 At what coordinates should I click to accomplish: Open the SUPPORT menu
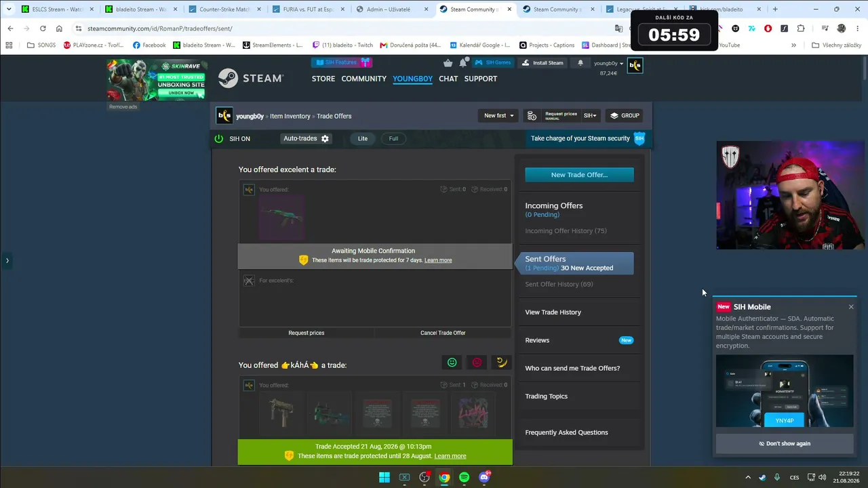(x=481, y=79)
